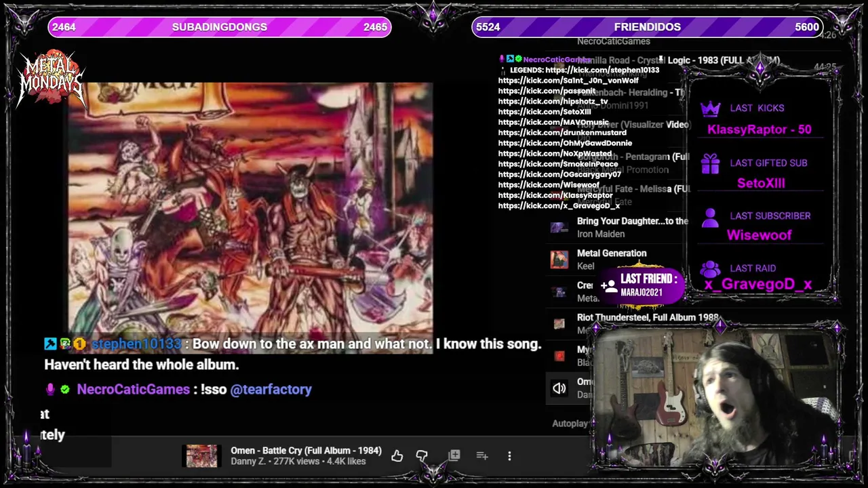Click the gold number-one badge beside stephen10133
This screenshot has width=868, height=488.
click(79, 344)
